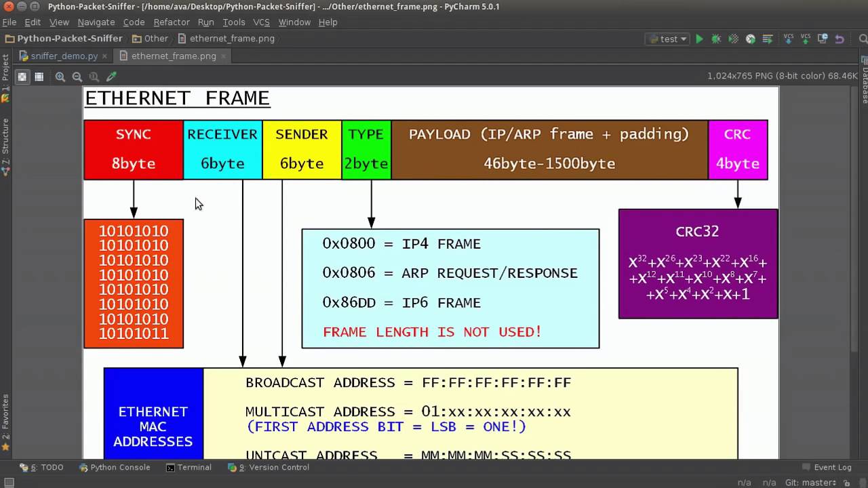Open the Terminal tool window
Image resolution: width=868 pixels, height=488 pixels.
(x=189, y=468)
